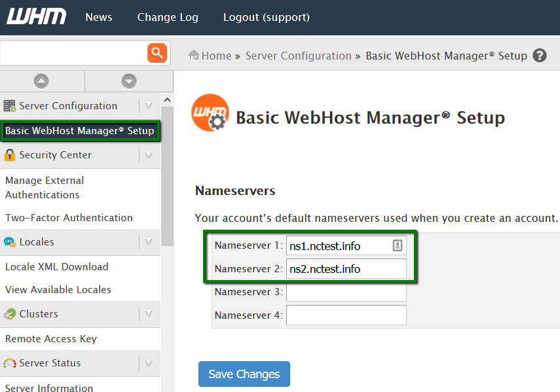Click the Logout (support) link
560x392 pixels.
pyautogui.click(x=267, y=17)
